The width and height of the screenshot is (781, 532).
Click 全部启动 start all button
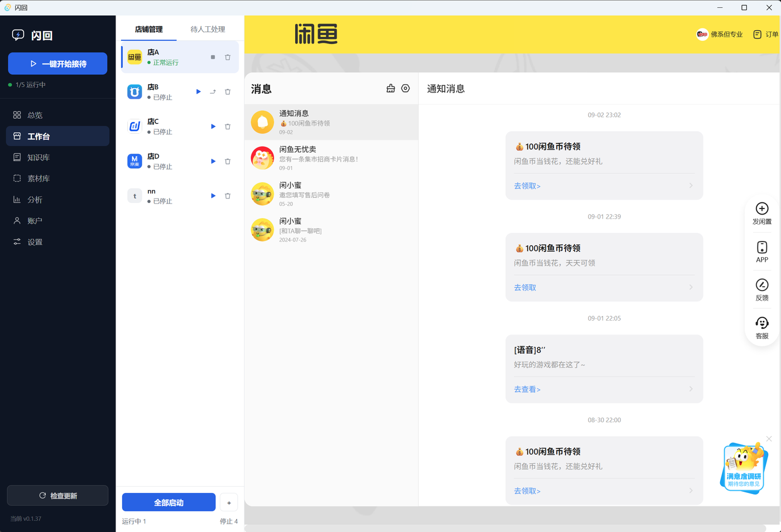tap(168, 502)
